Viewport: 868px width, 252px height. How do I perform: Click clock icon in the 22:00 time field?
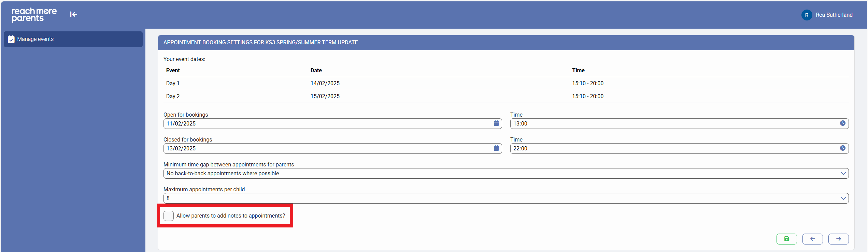842,148
